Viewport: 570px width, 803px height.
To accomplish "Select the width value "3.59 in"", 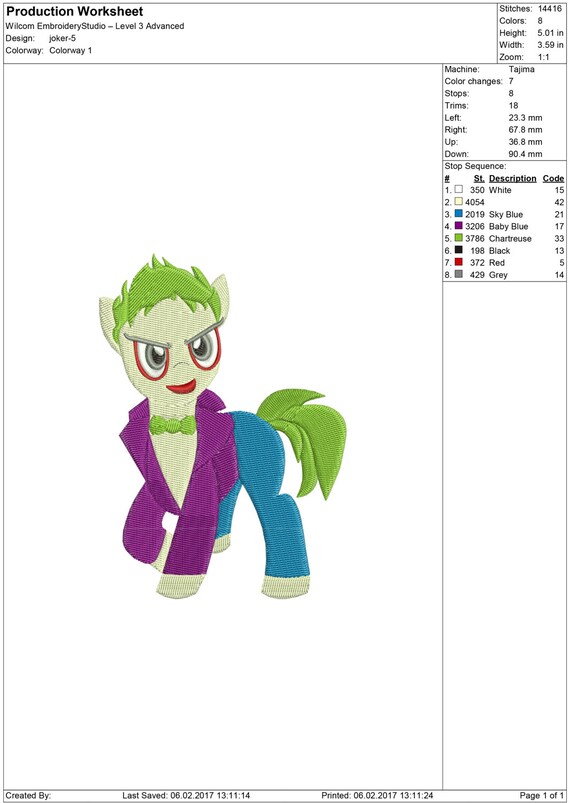I will tap(550, 45).
